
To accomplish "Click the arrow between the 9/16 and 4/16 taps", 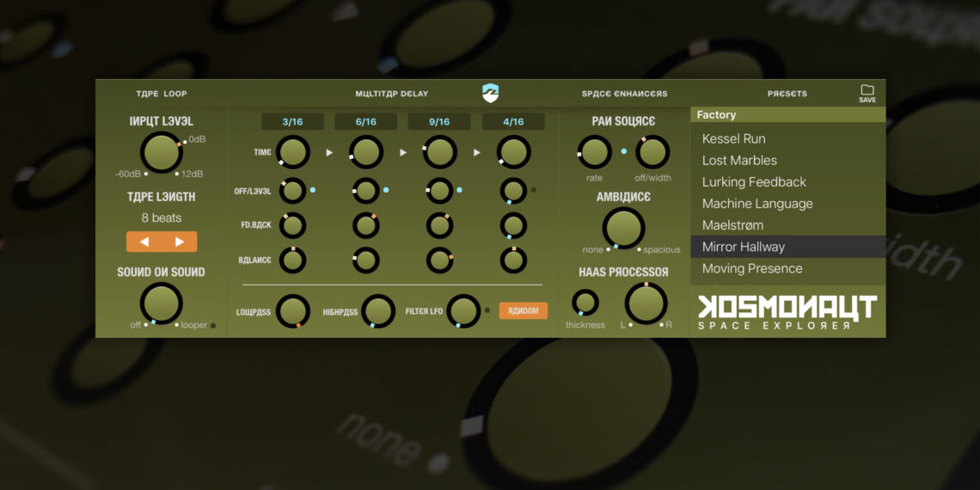I will (477, 153).
